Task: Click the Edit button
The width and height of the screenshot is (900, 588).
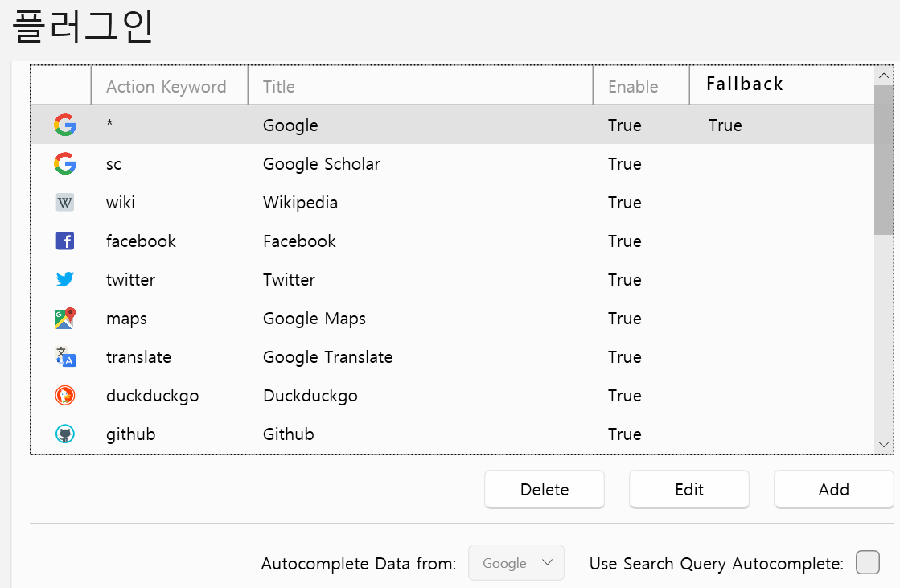Action: (x=688, y=489)
